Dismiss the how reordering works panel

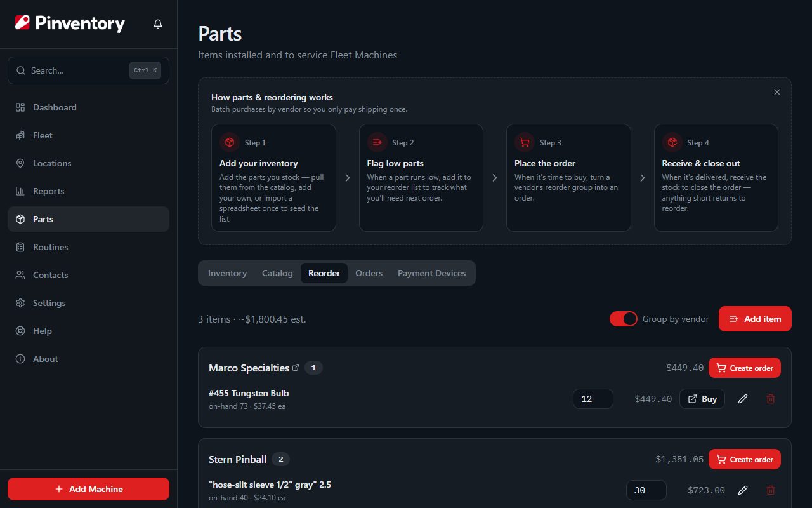(x=777, y=92)
